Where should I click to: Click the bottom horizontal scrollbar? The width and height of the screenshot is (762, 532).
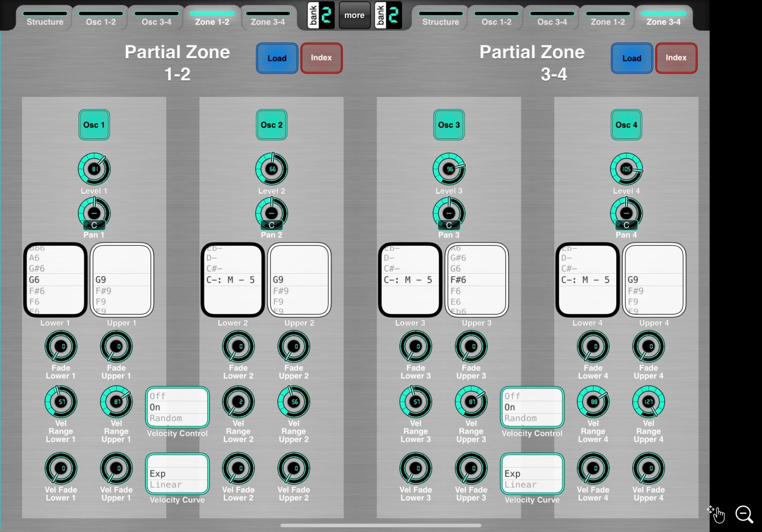pyautogui.click(x=381, y=525)
